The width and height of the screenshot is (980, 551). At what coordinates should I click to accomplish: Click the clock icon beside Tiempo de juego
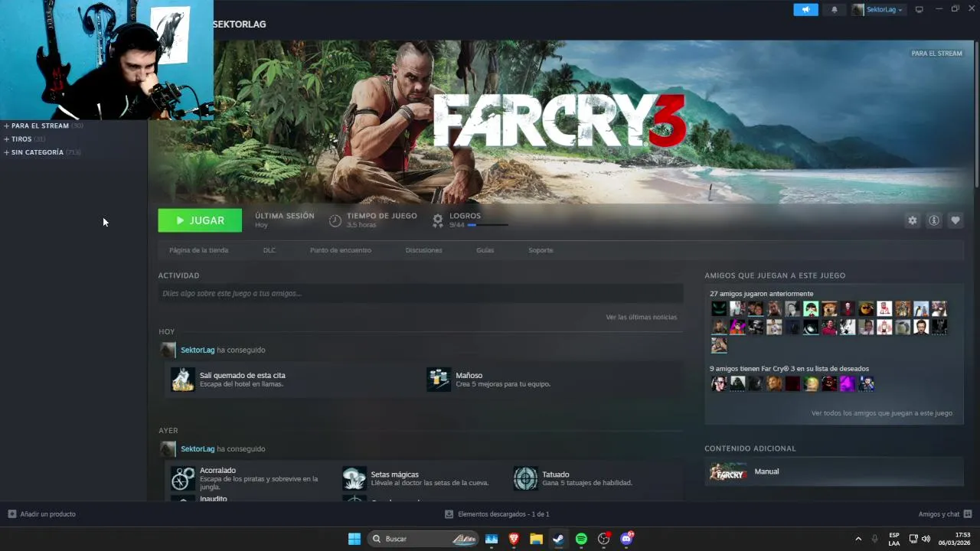[x=335, y=221]
